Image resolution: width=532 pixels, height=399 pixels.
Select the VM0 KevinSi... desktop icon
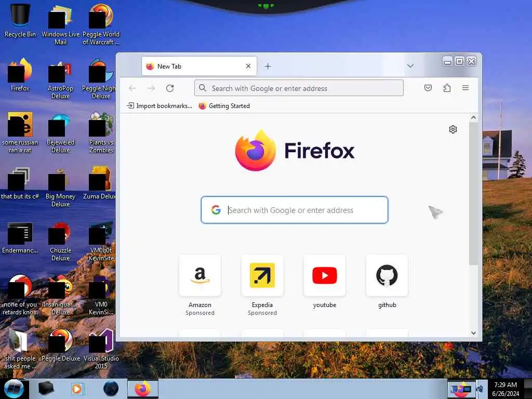[101, 295]
